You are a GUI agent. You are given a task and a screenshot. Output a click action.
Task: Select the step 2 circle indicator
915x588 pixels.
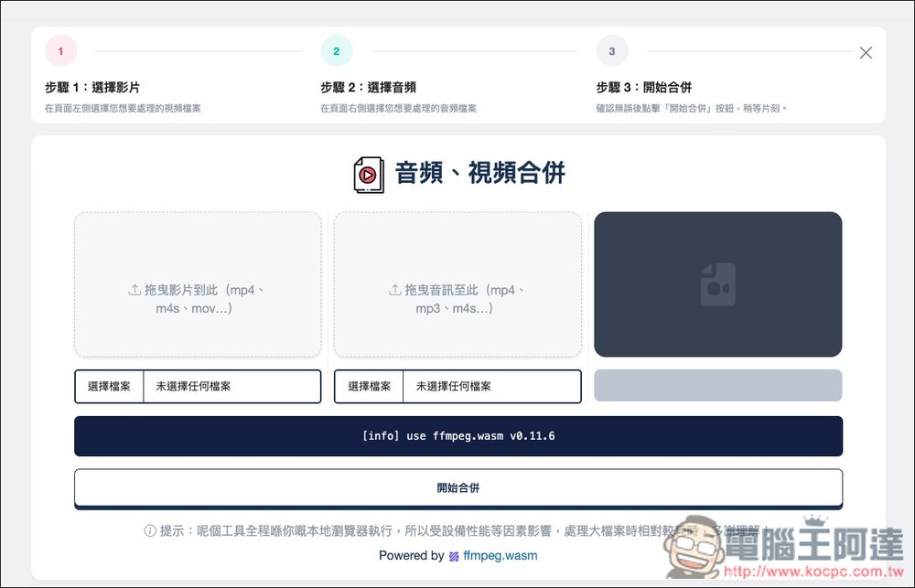click(x=337, y=50)
